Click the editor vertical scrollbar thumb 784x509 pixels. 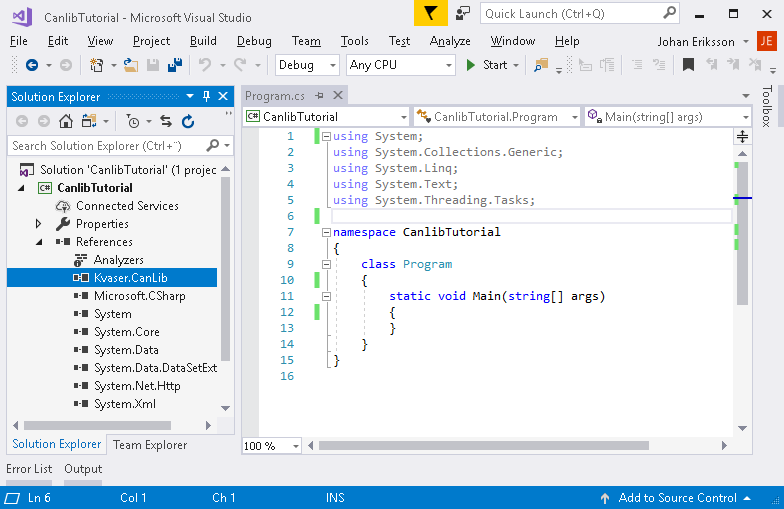pos(742,232)
